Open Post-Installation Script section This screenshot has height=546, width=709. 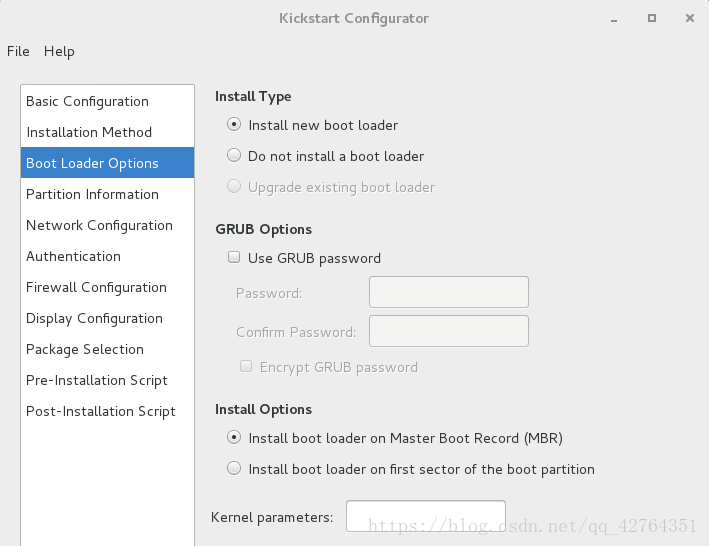[107, 411]
